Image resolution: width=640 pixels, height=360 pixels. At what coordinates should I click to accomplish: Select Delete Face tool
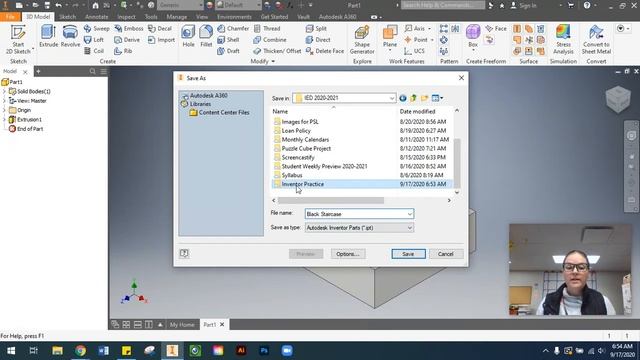325,51
